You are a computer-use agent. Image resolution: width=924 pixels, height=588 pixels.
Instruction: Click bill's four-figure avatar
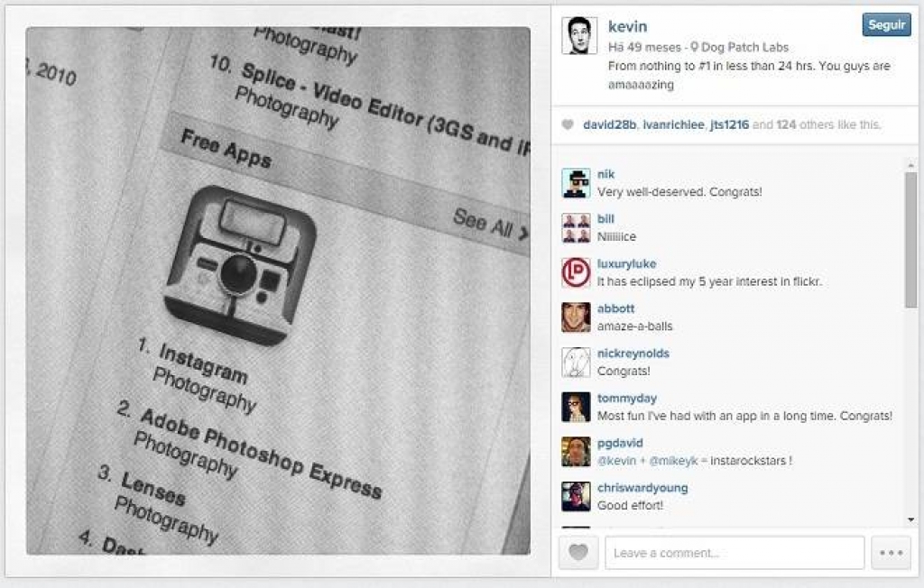point(576,228)
